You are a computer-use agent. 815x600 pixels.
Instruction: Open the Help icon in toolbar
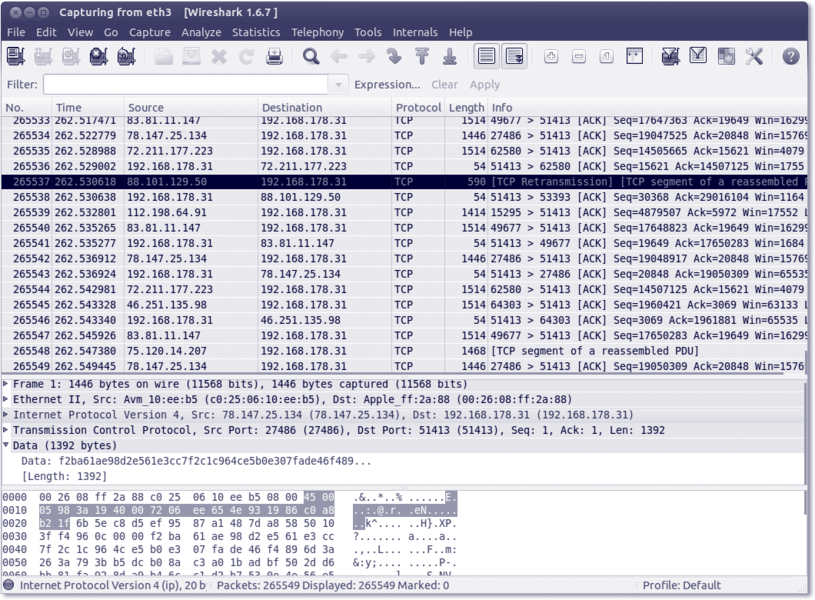point(791,57)
